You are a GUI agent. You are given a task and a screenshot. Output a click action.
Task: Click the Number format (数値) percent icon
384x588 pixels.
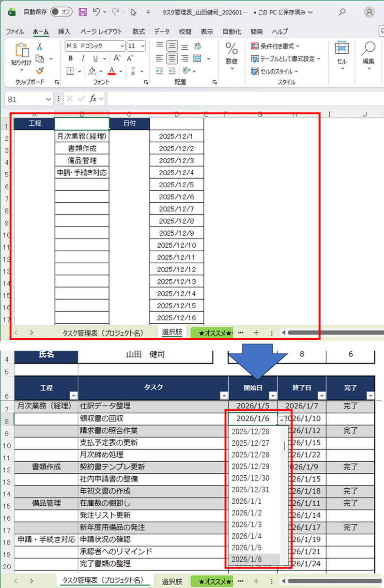click(232, 49)
